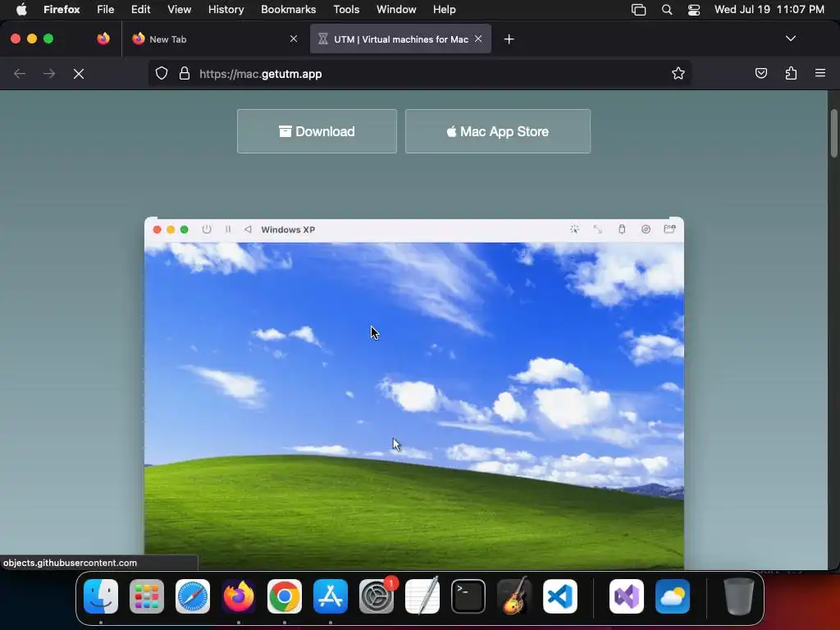This screenshot has width=840, height=630.
Task: View site security padlock info
Action: coord(185,73)
